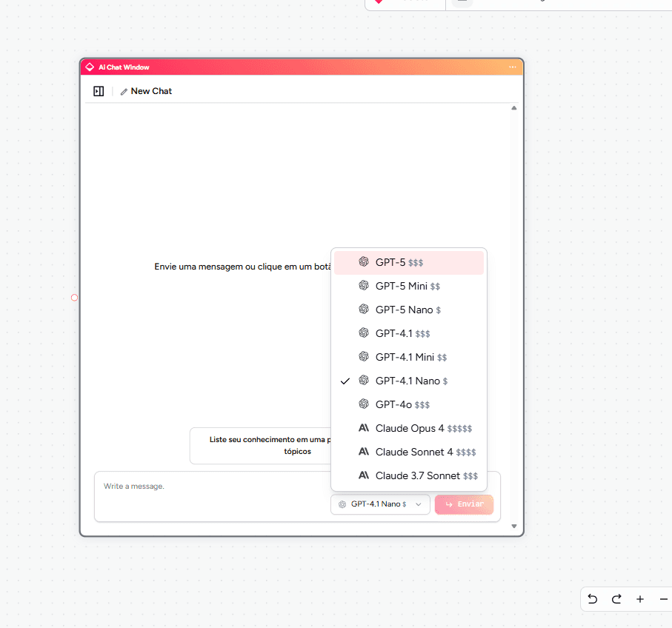The height and width of the screenshot is (628, 672).
Task: Click the redo arrow icon
Action: click(x=616, y=599)
